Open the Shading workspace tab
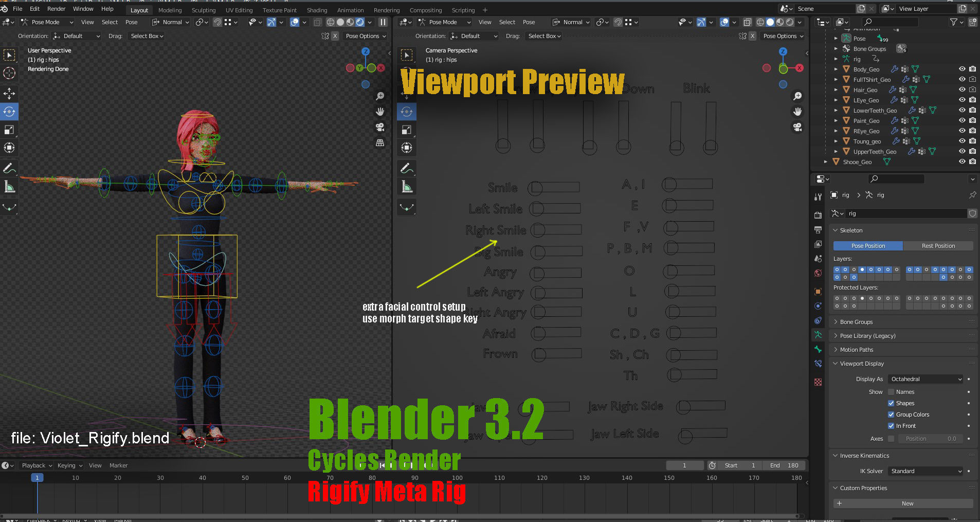The height and width of the screenshot is (522, 980). [317, 10]
